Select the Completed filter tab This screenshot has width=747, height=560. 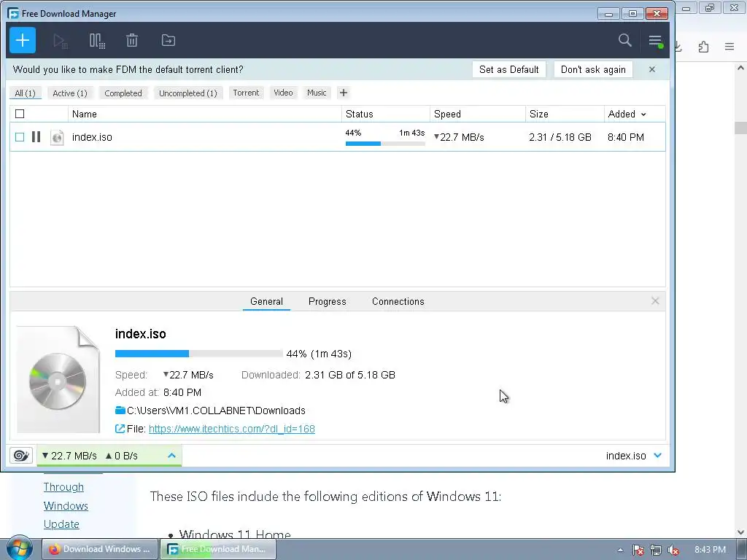tap(123, 93)
